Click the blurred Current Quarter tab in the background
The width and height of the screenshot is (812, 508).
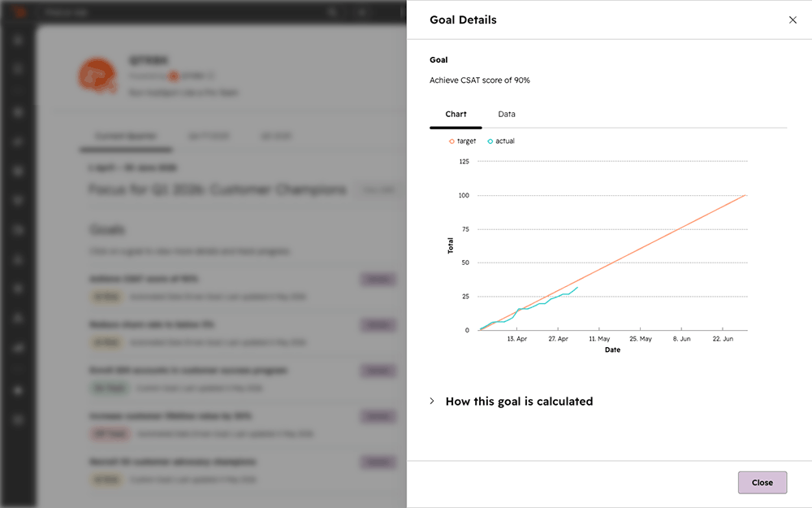pos(126,137)
